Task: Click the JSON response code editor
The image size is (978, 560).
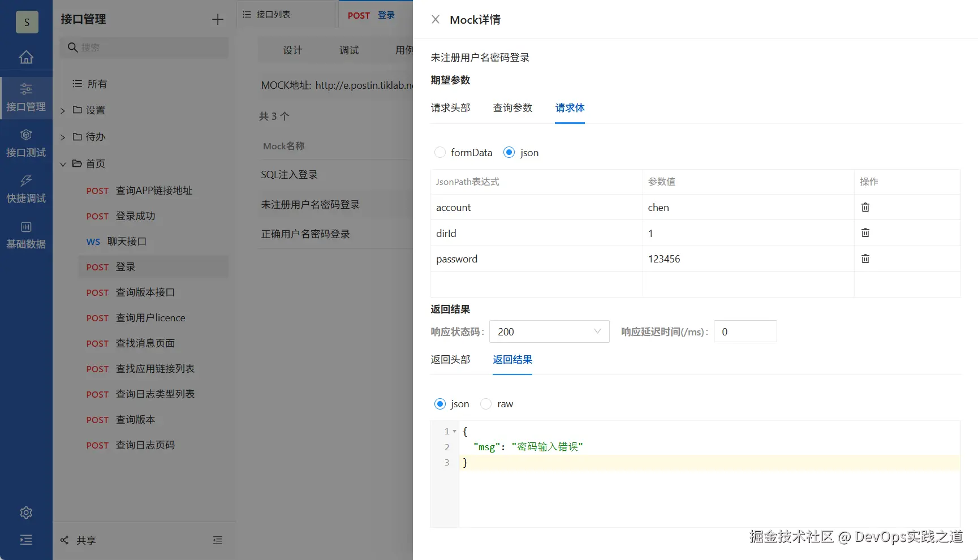Action: pos(709,474)
